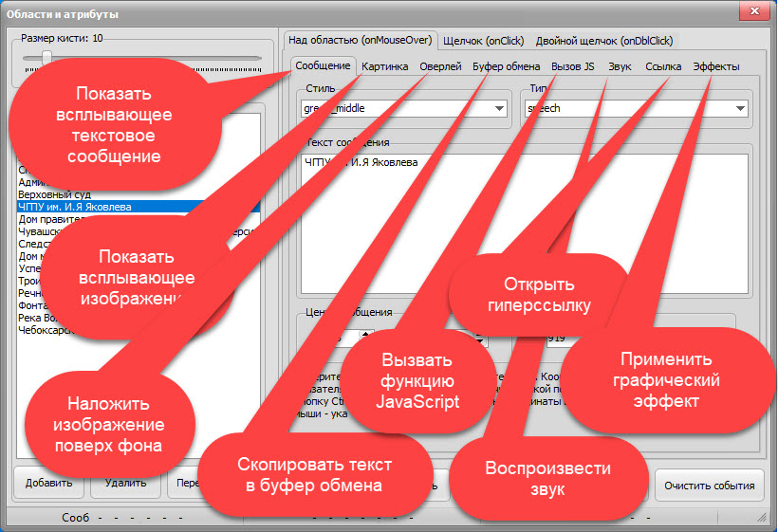Expand the Тип dropdown with speech value
The width and height of the screenshot is (778, 532).
(x=739, y=109)
